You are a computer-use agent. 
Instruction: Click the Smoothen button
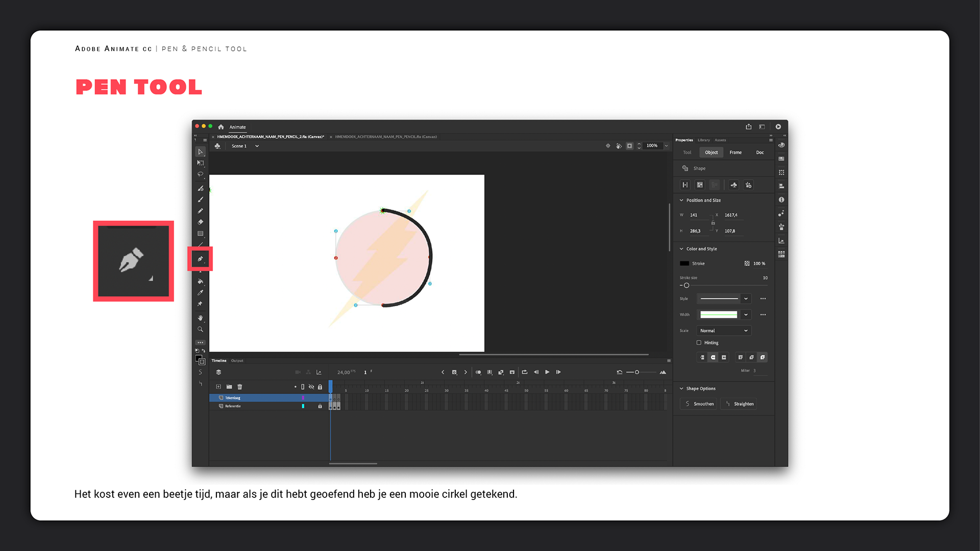(699, 404)
